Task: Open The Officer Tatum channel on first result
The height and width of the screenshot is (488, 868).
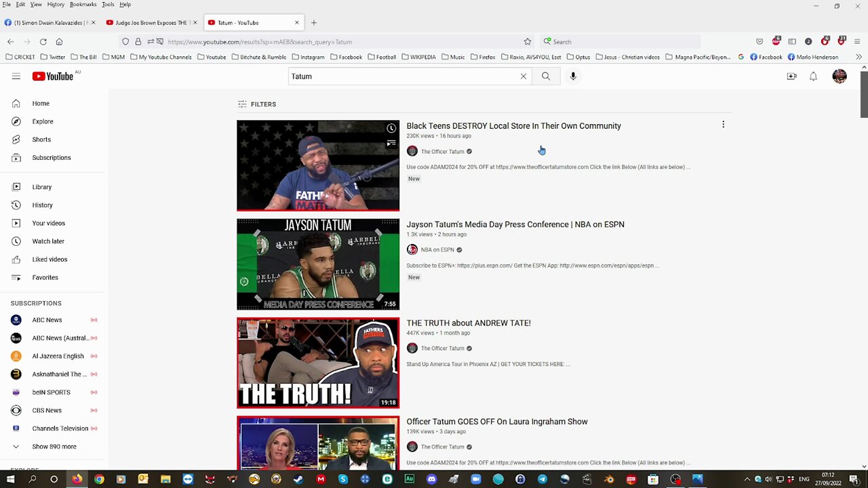Action: click(x=442, y=152)
